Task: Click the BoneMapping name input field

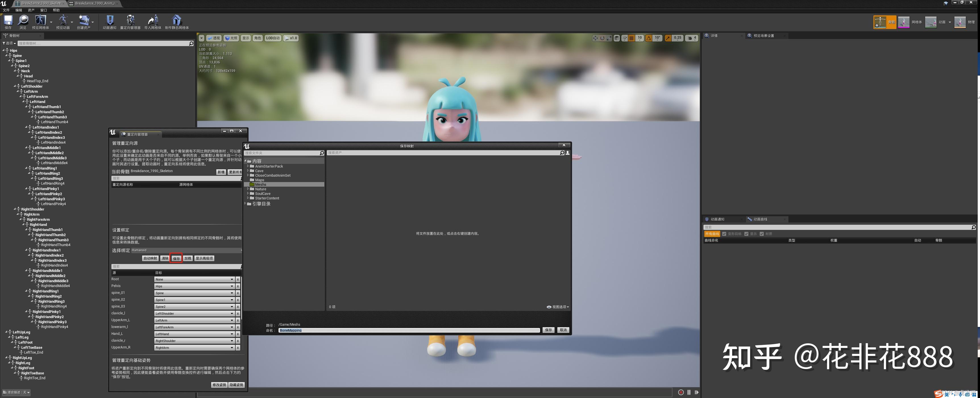Action: [x=409, y=330]
